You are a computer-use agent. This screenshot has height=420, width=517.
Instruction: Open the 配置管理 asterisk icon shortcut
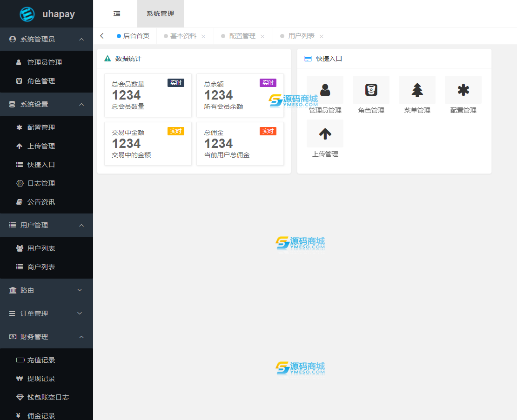click(x=463, y=90)
